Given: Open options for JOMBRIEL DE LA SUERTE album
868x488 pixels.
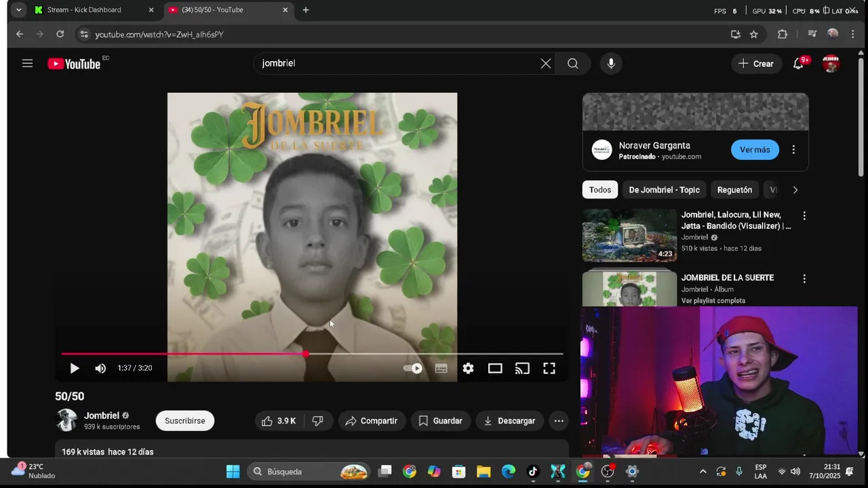Looking at the screenshot, I should [804, 279].
